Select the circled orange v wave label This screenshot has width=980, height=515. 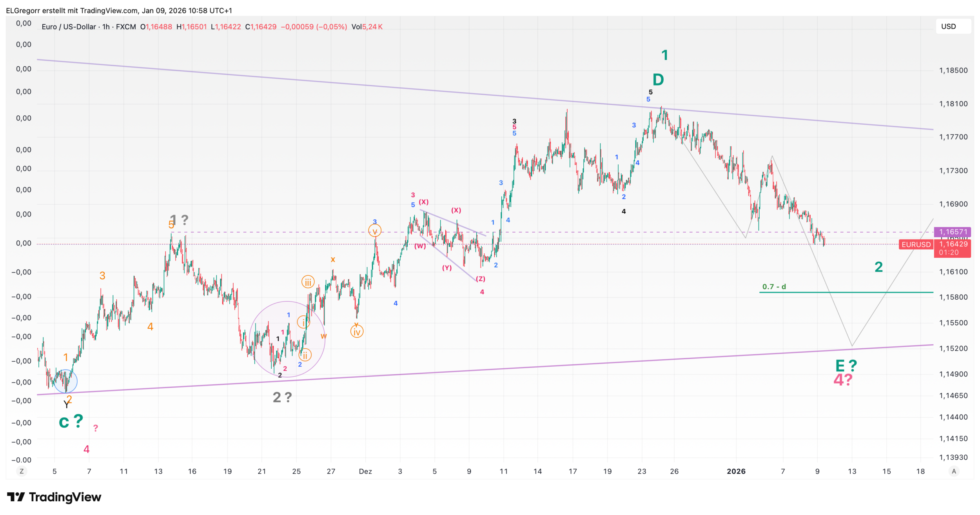(375, 231)
